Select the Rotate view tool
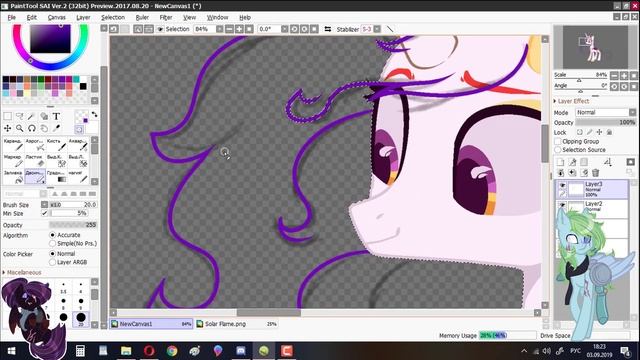 [x=32, y=129]
